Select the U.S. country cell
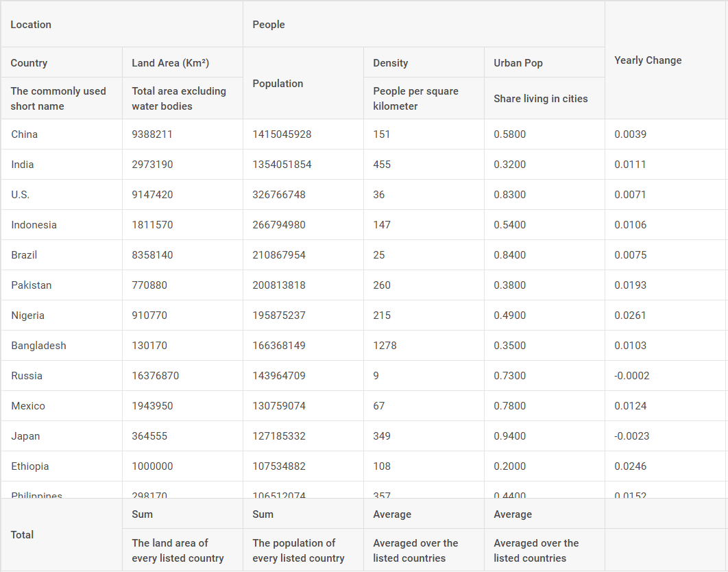 pyautogui.click(x=61, y=195)
